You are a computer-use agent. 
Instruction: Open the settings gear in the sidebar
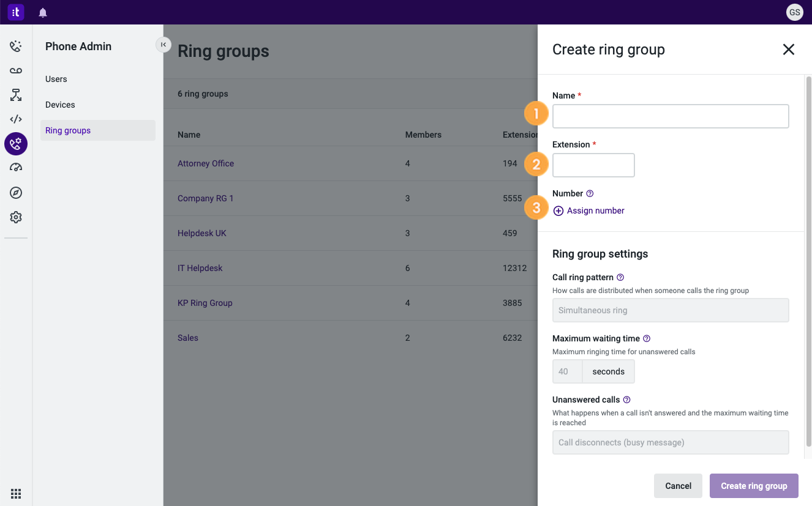click(15, 217)
